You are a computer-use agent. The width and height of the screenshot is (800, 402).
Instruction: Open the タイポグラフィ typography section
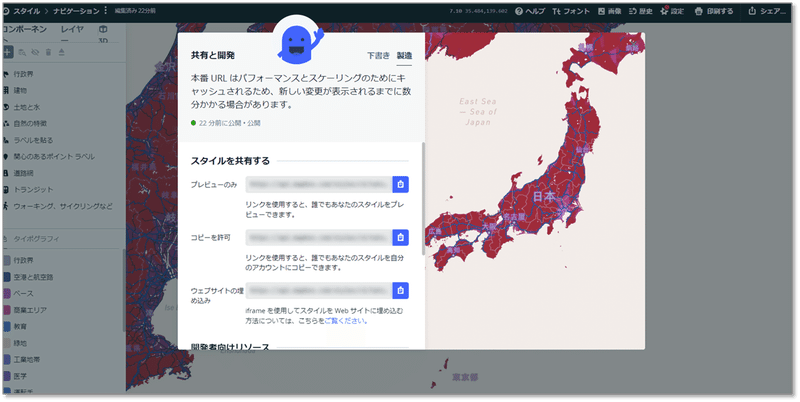(36, 239)
